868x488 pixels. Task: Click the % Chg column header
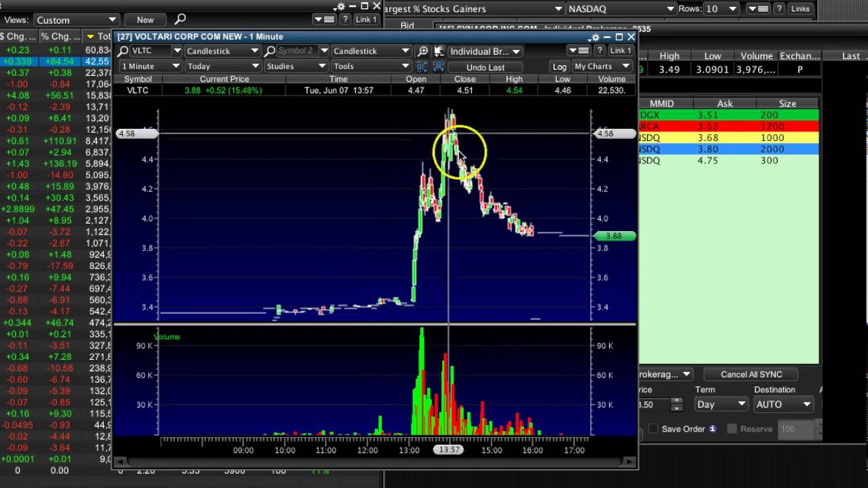click(60, 37)
